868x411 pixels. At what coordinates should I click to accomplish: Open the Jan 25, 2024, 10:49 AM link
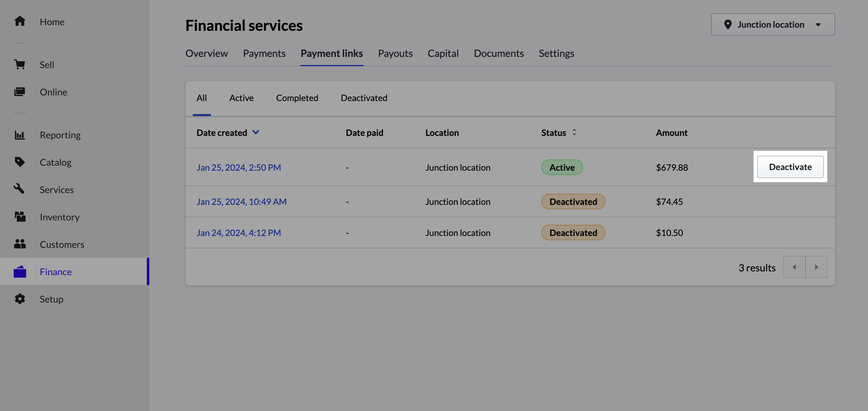point(241,202)
